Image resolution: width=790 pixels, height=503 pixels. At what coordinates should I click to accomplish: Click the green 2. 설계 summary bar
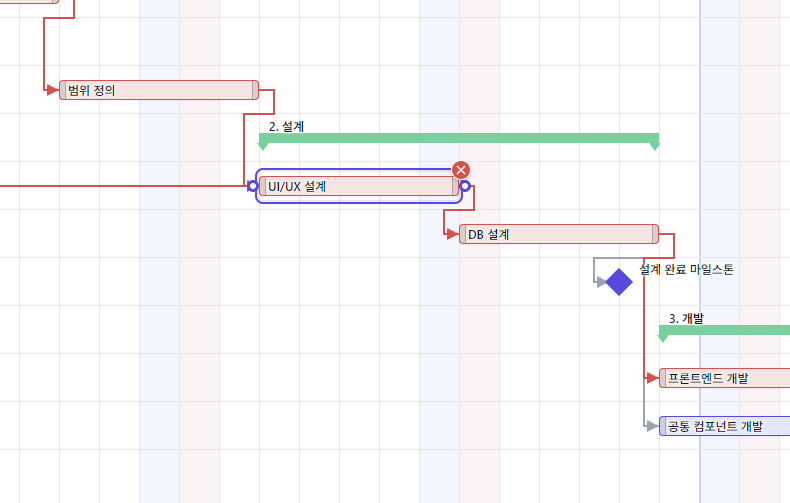(459, 138)
